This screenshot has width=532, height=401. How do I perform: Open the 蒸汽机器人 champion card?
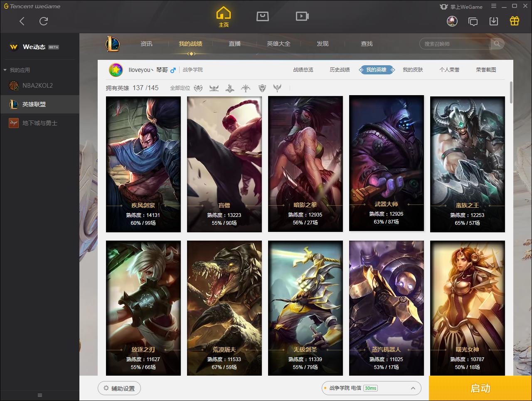[x=387, y=308]
